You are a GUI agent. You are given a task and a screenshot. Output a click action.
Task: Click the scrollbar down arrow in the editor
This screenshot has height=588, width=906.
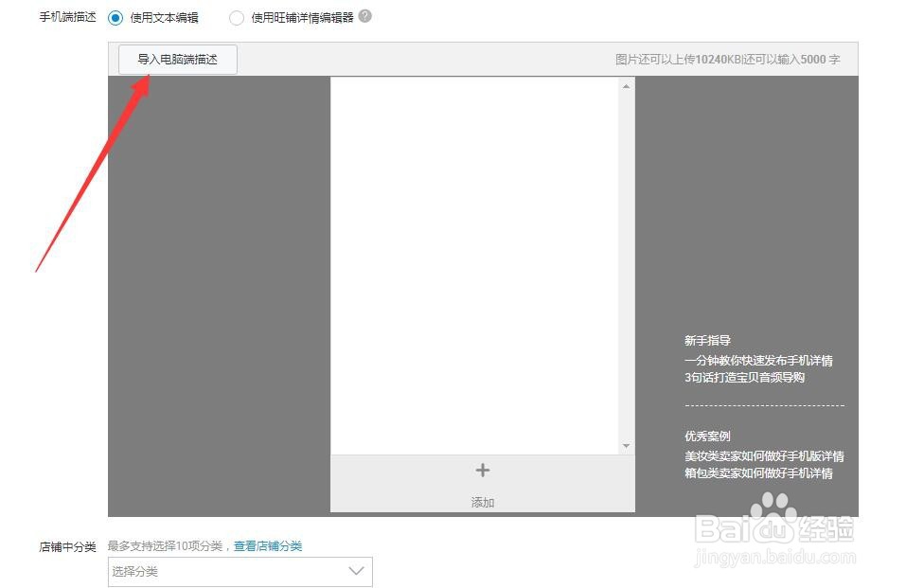click(x=626, y=446)
